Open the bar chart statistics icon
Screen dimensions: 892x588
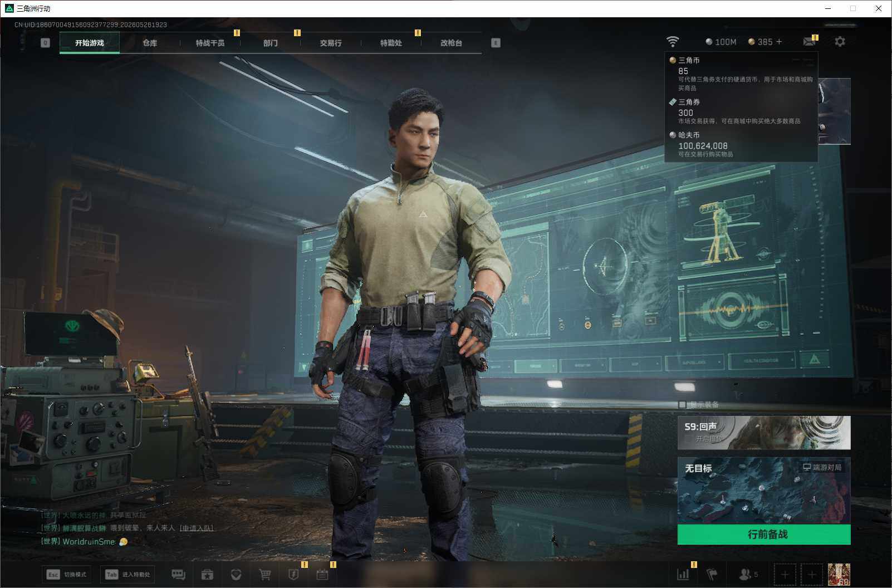click(683, 575)
